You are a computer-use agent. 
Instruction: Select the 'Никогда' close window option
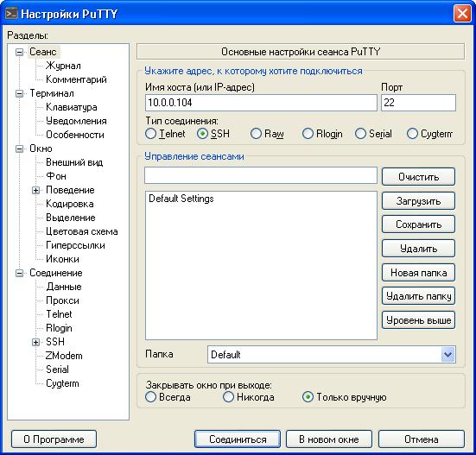click(x=228, y=397)
